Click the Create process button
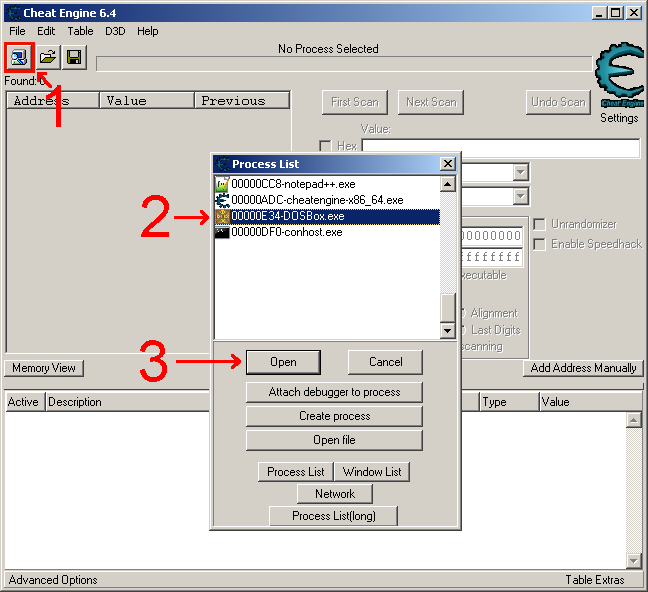This screenshot has width=648, height=592. tap(334, 416)
